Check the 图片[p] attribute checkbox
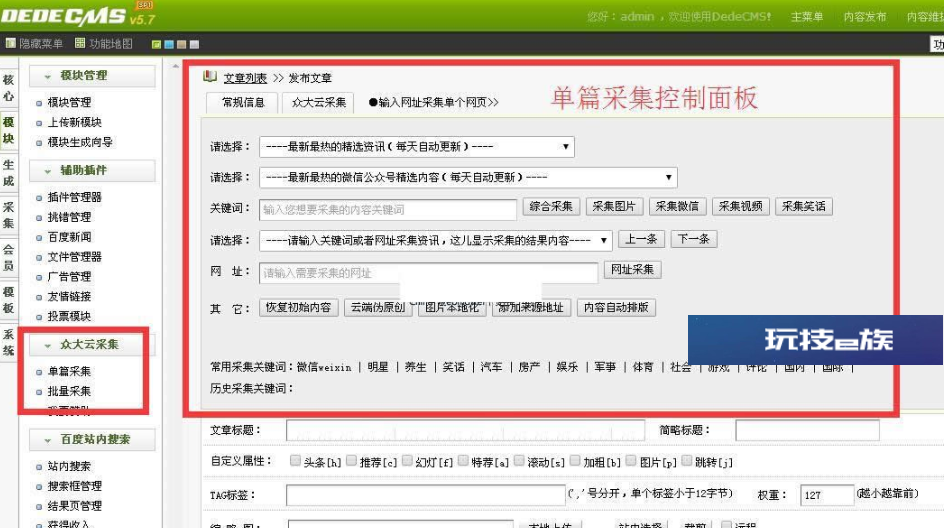The width and height of the screenshot is (944, 528). pyautogui.click(x=631, y=461)
